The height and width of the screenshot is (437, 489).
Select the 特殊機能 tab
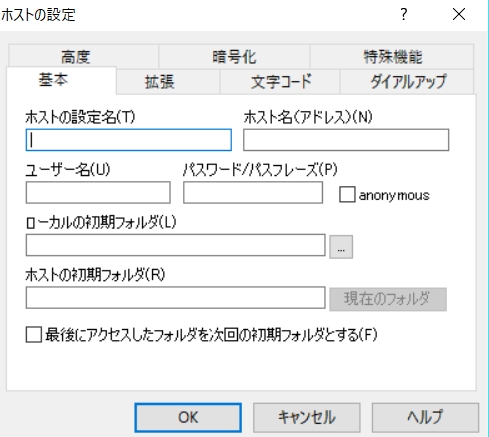click(392, 57)
